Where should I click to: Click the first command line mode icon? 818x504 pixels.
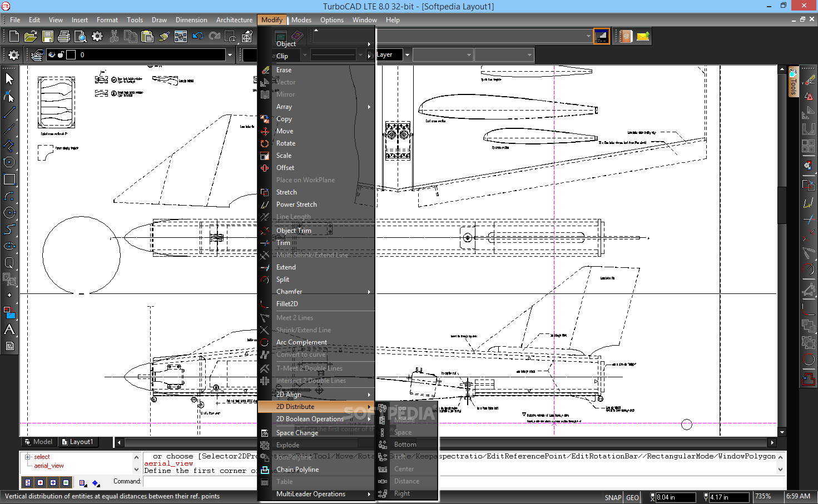click(28, 482)
